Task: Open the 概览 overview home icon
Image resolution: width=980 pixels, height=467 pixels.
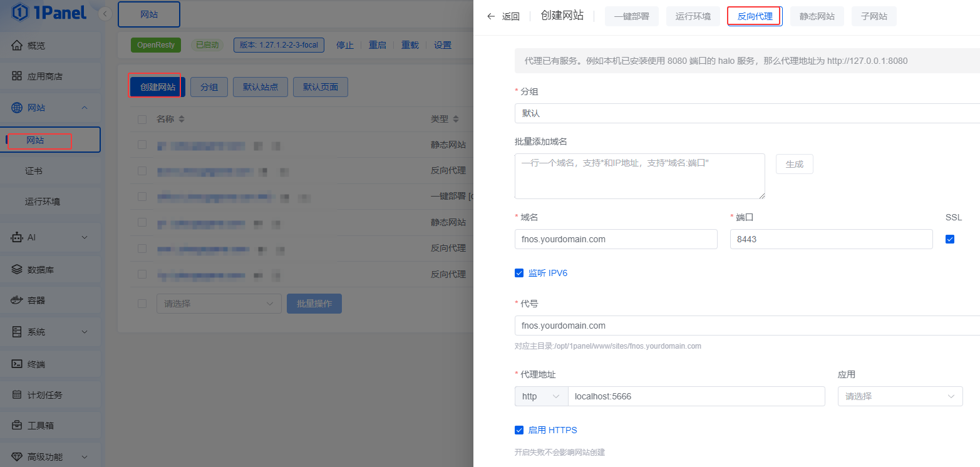Action: coord(17,45)
